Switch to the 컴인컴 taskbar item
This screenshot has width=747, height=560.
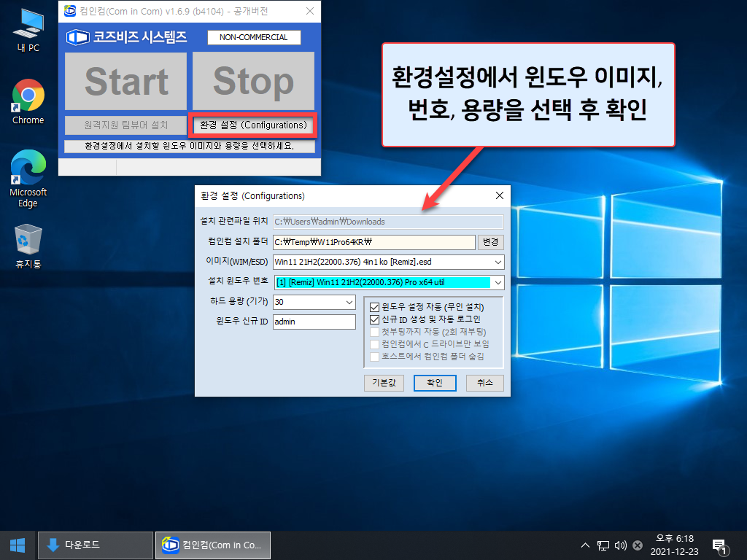(x=213, y=545)
